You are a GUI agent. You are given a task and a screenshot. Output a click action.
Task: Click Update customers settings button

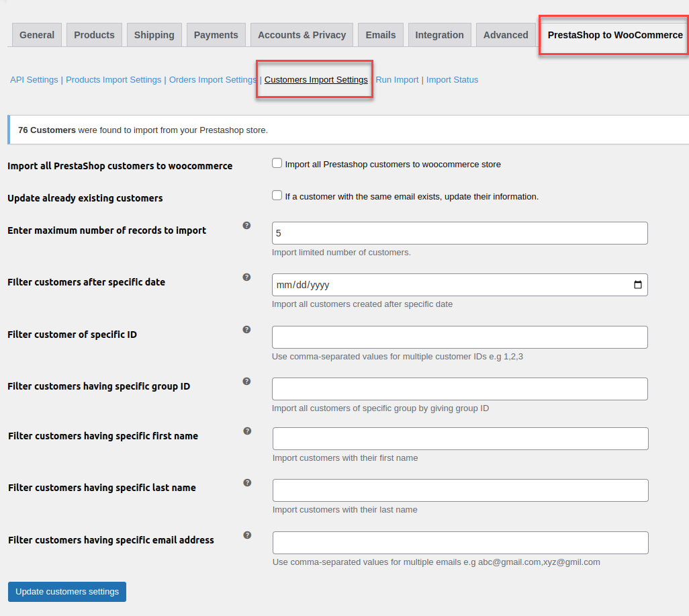coord(66,591)
